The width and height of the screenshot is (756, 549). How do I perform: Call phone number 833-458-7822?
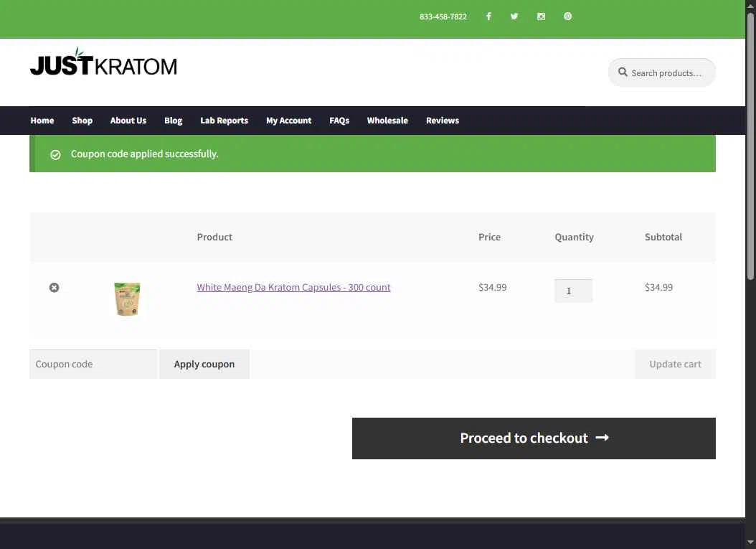(x=443, y=17)
